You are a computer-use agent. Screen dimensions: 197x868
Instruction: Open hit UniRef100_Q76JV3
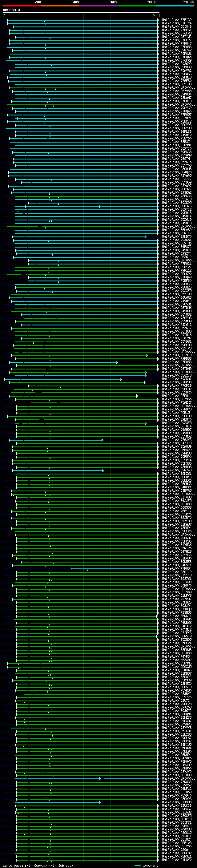point(177,440)
